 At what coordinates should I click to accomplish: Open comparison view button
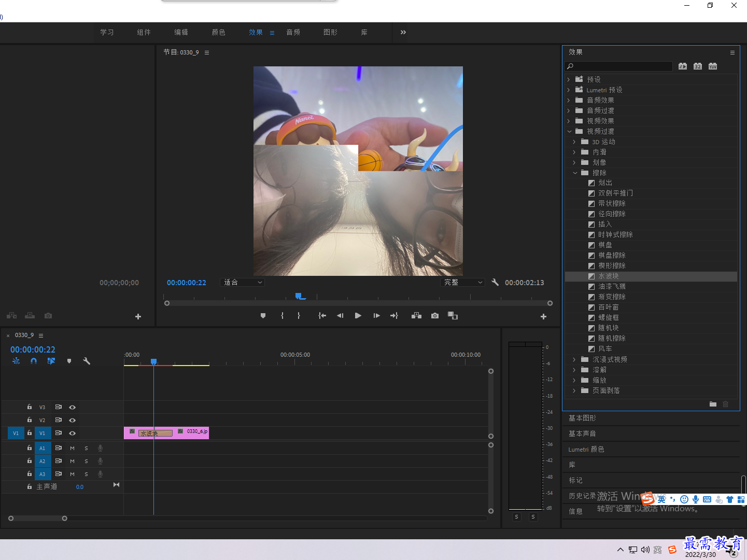pos(453,316)
